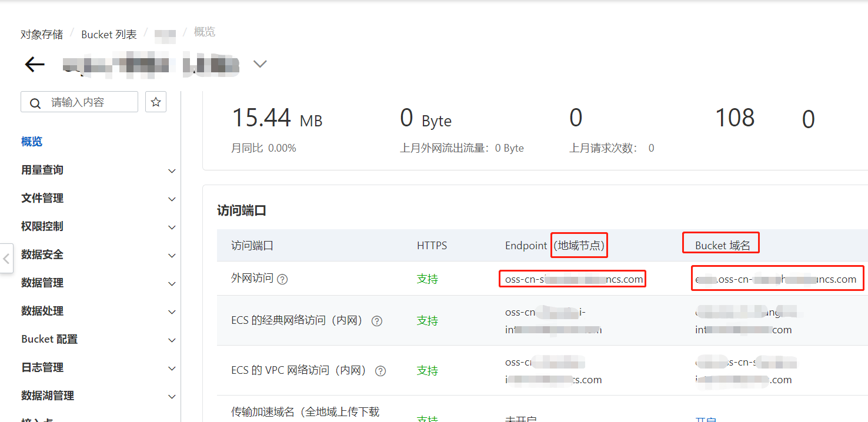
Task: Click the back arrow icon
Action: 35,64
